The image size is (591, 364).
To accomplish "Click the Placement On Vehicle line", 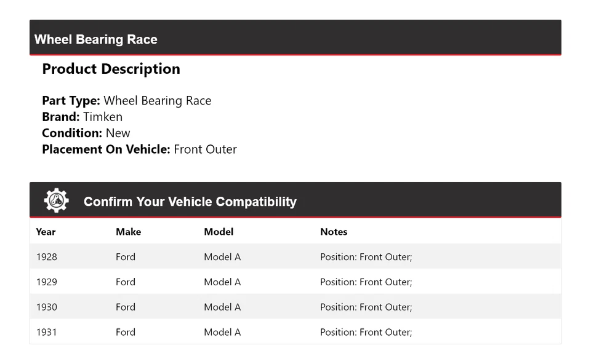I will (x=139, y=149).
